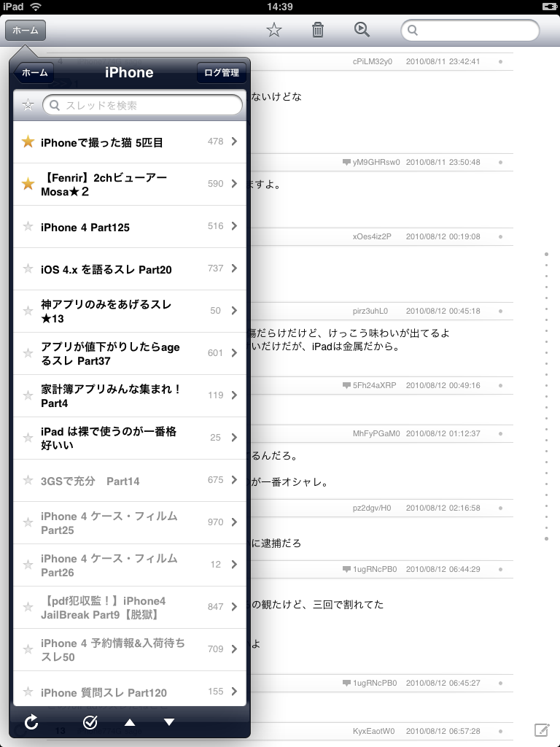Open chevron for iOS 4.x Part20 row
The height and width of the screenshot is (747, 560).
(x=234, y=268)
